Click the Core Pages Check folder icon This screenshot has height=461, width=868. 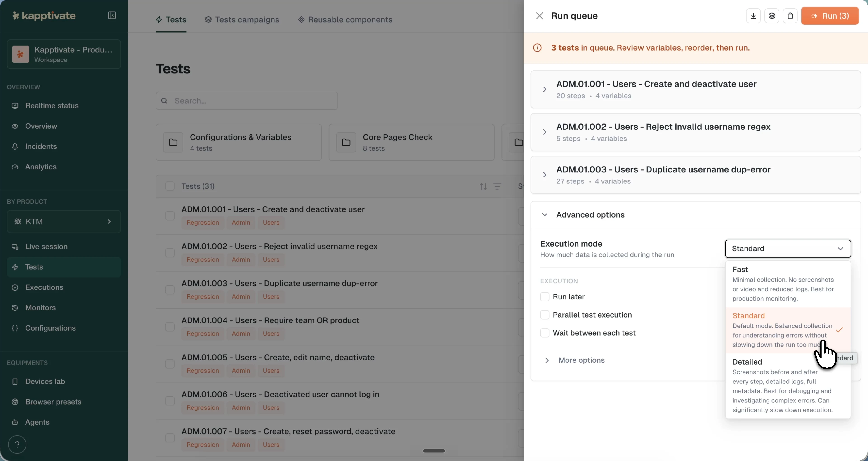346,142
